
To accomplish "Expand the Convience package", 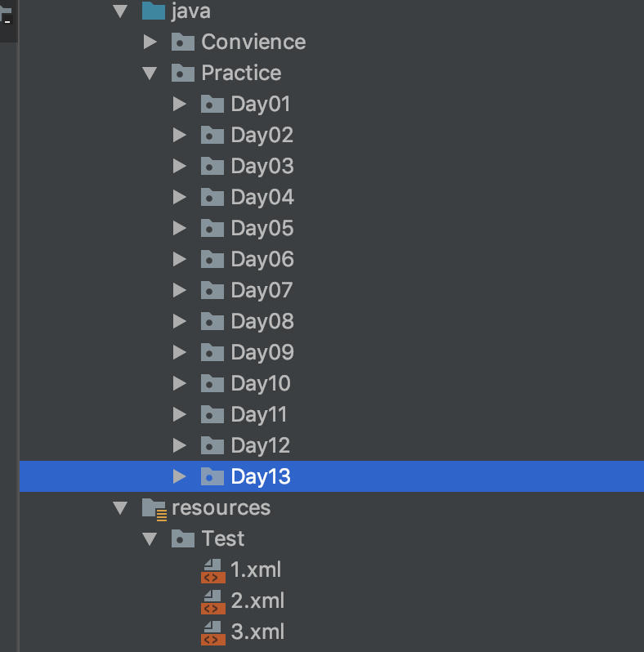I will [150, 42].
